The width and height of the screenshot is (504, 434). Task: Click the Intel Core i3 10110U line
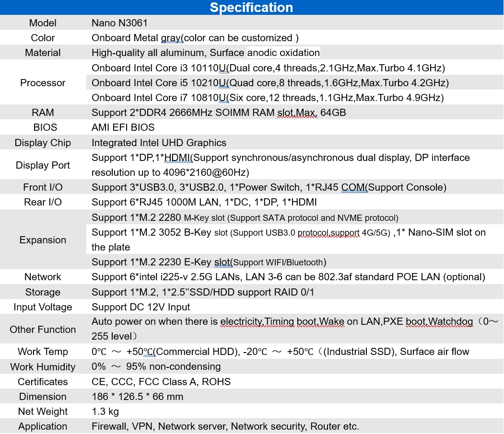coord(268,68)
